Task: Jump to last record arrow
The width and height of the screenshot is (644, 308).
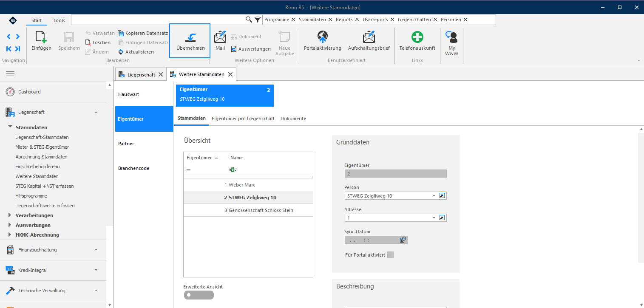Action: click(17, 49)
